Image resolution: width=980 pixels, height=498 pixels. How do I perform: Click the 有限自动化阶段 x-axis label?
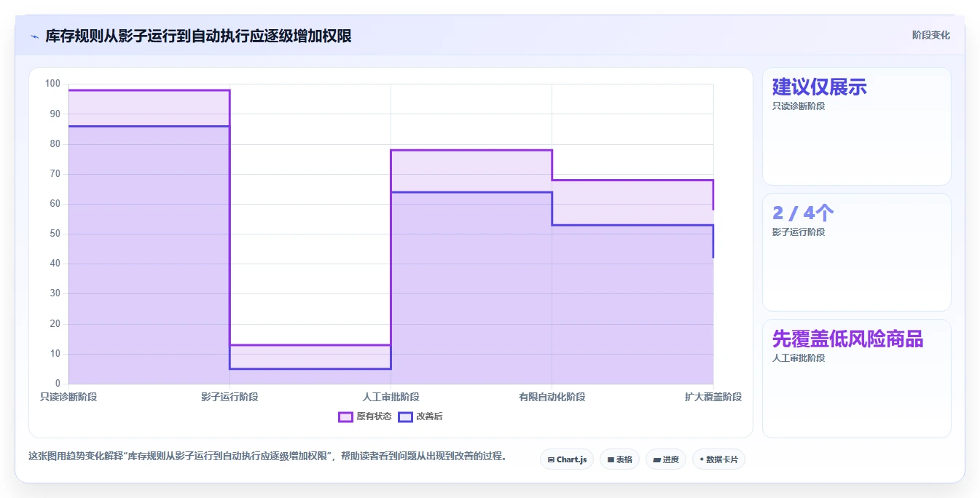tap(552, 397)
